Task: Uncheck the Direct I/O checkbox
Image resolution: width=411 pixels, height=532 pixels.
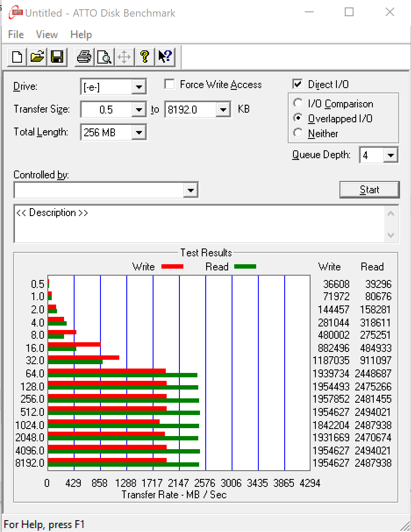Action: coord(297,84)
